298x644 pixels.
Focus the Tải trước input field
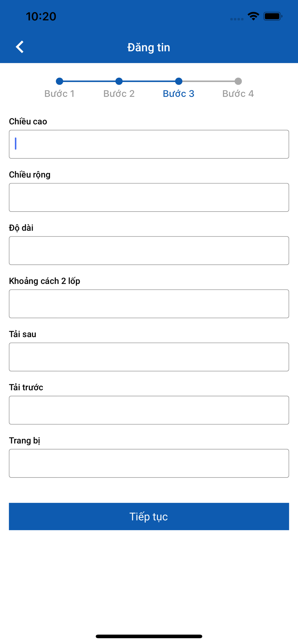(x=149, y=410)
